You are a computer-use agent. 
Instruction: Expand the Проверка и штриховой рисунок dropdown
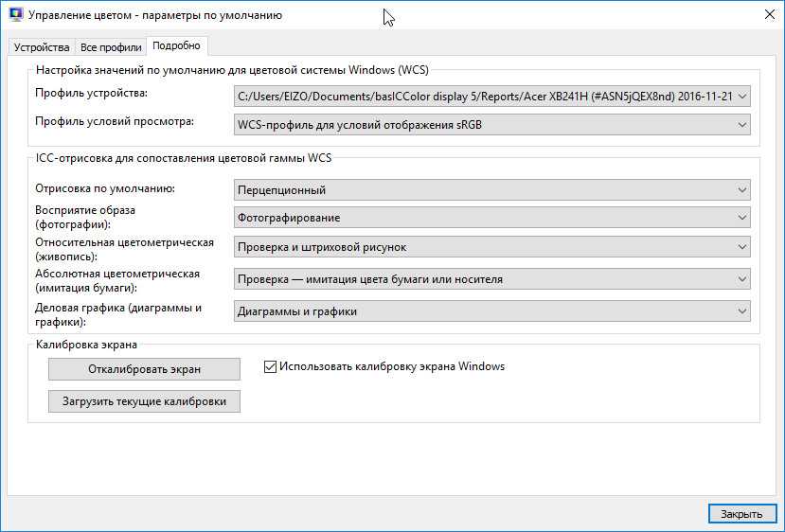491,247
